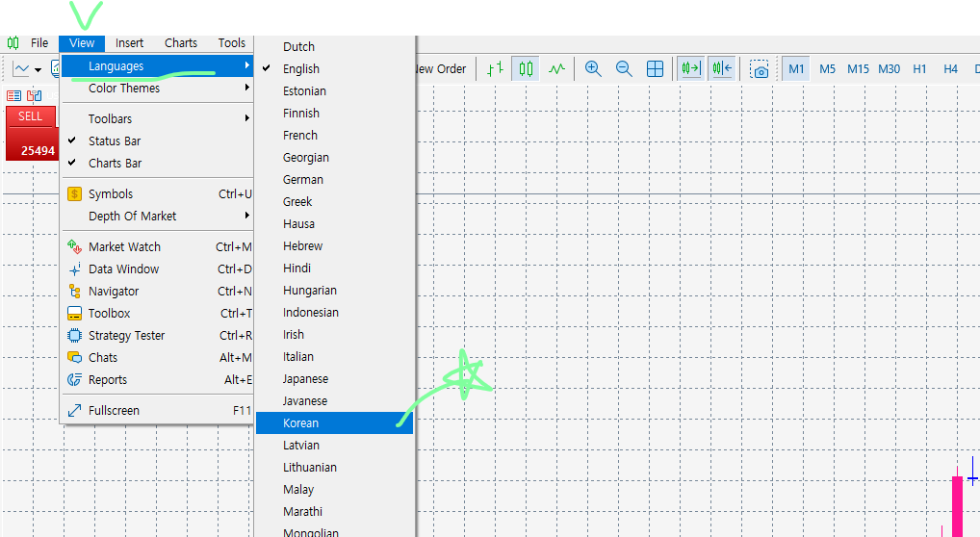Select the bar chart display icon
980x537 pixels.
pyautogui.click(x=495, y=69)
